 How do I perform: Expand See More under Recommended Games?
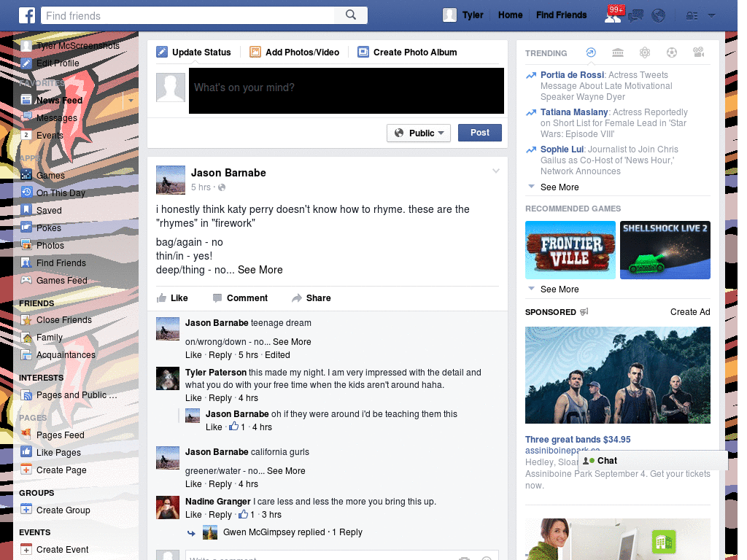pos(560,289)
